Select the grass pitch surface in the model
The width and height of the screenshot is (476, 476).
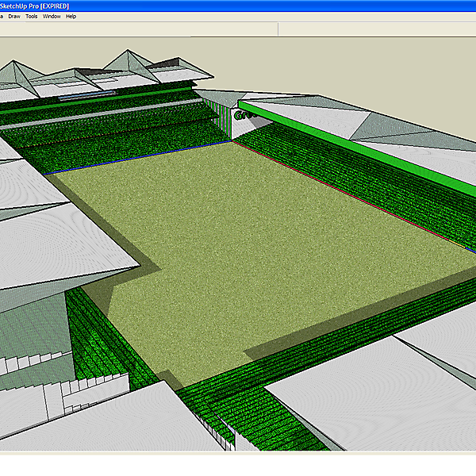pos(262,238)
